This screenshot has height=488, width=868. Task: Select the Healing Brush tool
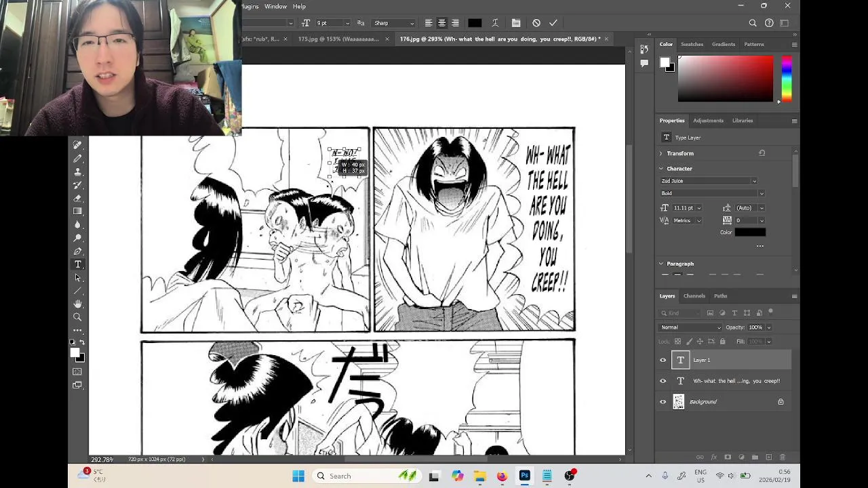coord(77,145)
